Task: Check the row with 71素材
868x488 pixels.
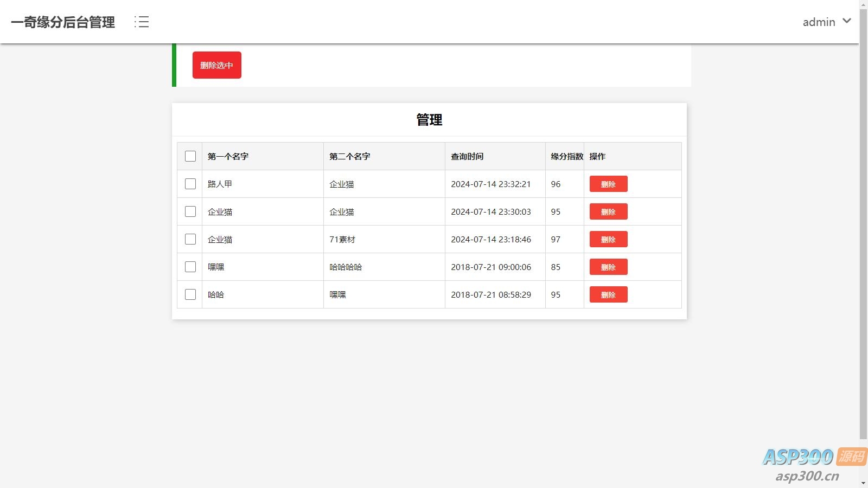Action: [190, 239]
